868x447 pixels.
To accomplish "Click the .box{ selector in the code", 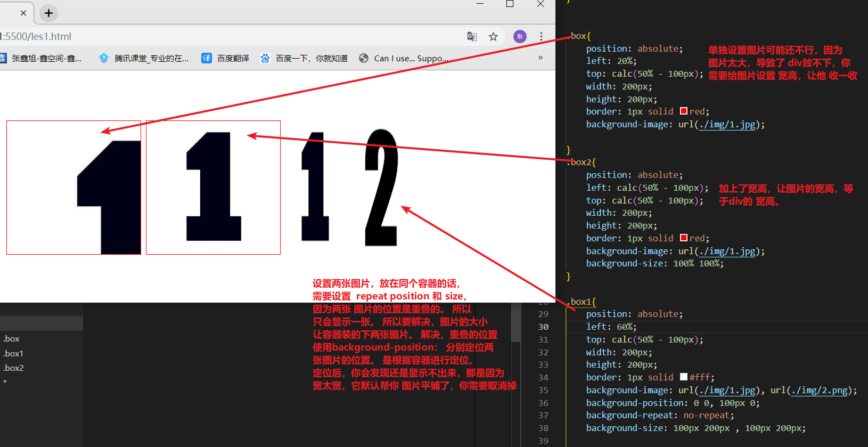I will (x=580, y=36).
